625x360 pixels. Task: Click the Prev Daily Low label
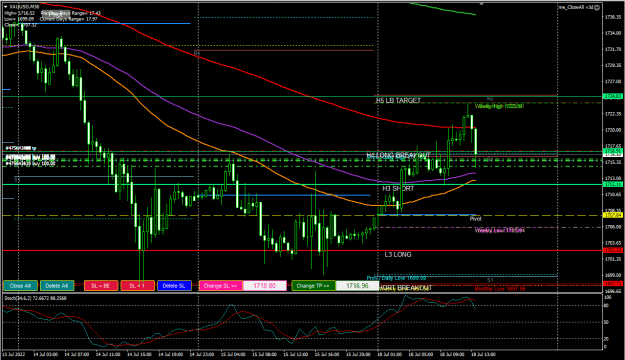click(396, 278)
